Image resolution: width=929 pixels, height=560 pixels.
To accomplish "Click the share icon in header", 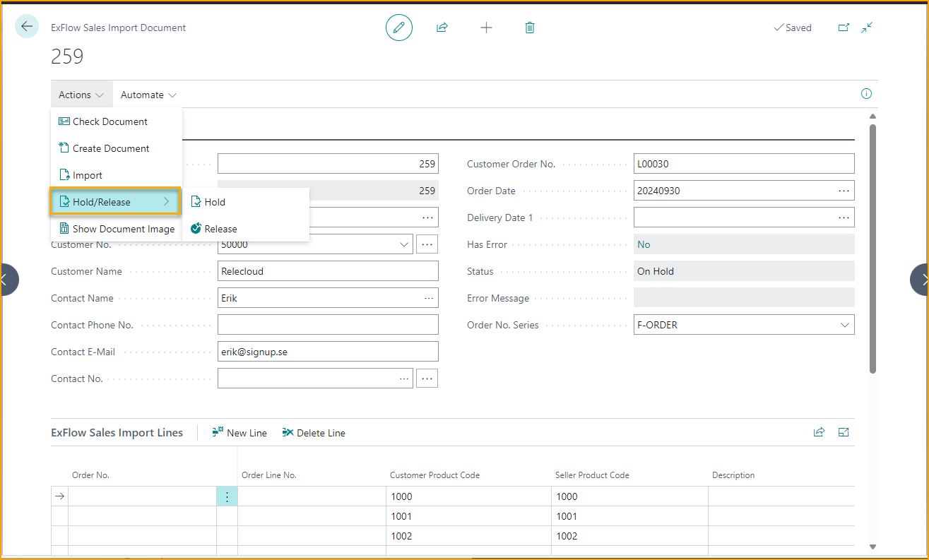I will [442, 28].
